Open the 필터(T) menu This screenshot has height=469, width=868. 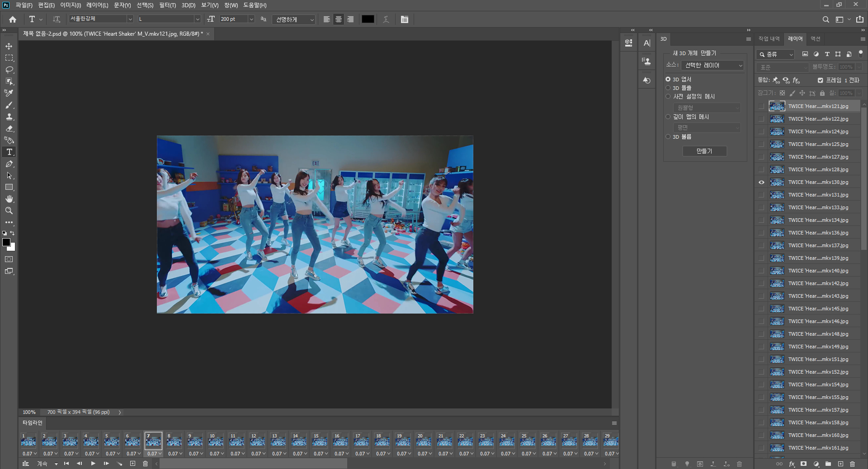[167, 5]
